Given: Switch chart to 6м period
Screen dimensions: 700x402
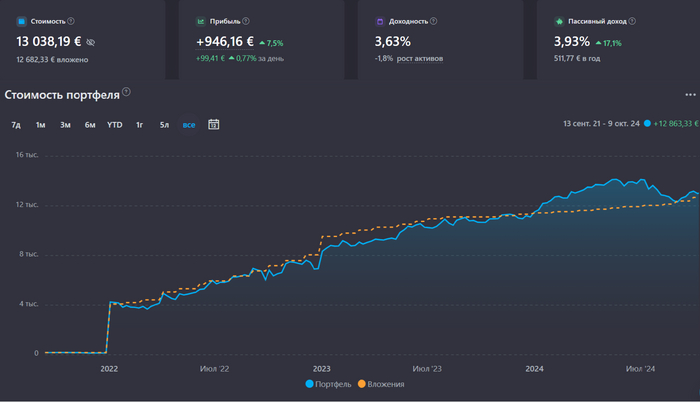Looking at the screenshot, I should coord(90,125).
